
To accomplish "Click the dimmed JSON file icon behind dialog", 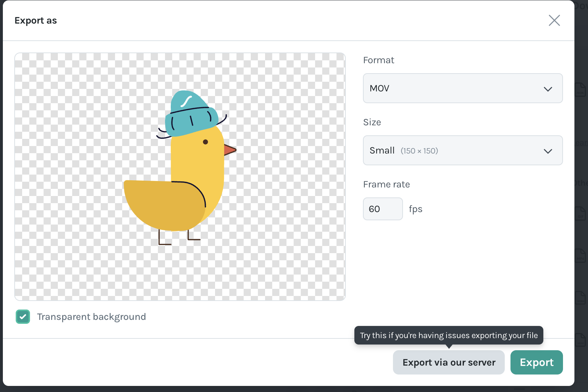I will (x=580, y=89).
